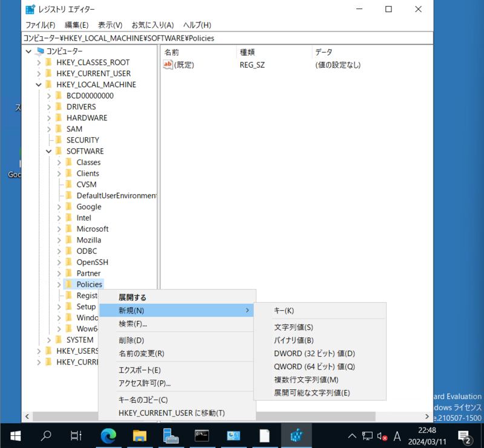This screenshot has width=484, height=448.
Task: Create new 展開可能な文字列値(E)
Action: [x=320, y=393]
